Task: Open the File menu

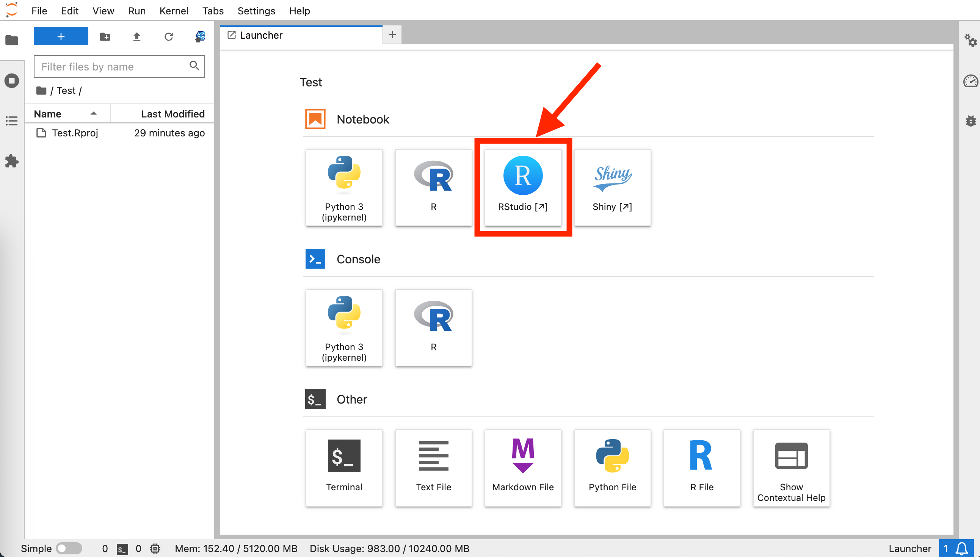Action: [39, 11]
